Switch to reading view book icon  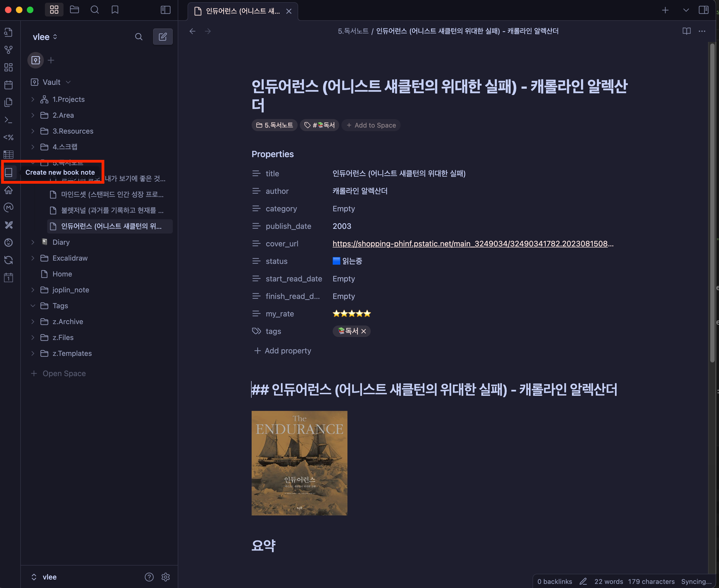pyautogui.click(x=686, y=31)
